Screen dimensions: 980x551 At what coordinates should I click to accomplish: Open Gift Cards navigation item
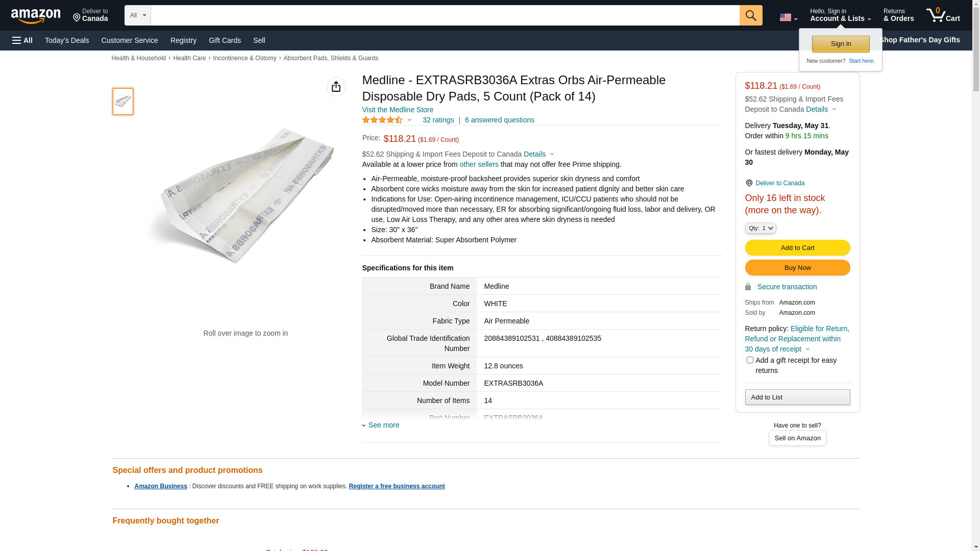[x=225, y=40]
